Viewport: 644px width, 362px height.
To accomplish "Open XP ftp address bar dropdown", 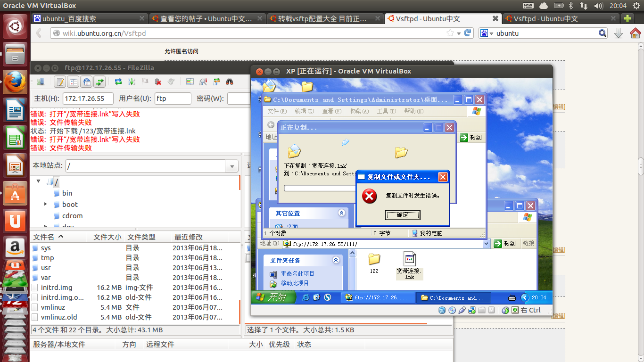I will click(487, 244).
